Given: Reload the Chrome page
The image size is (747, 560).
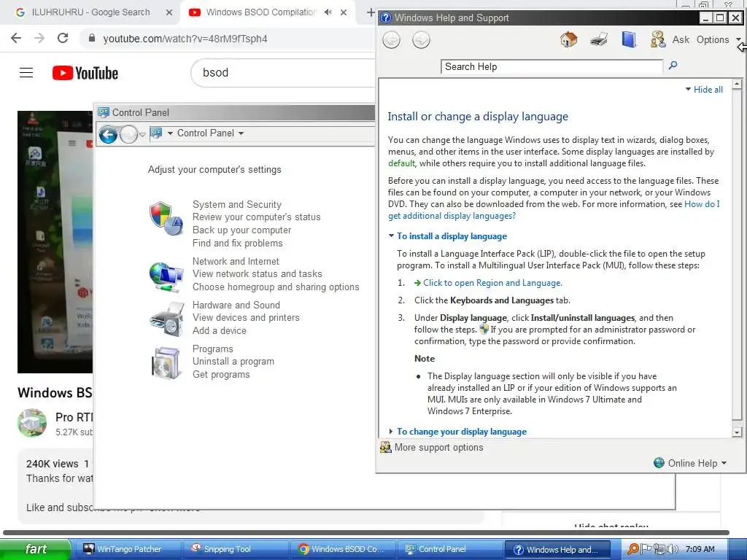Looking at the screenshot, I should coord(63,38).
